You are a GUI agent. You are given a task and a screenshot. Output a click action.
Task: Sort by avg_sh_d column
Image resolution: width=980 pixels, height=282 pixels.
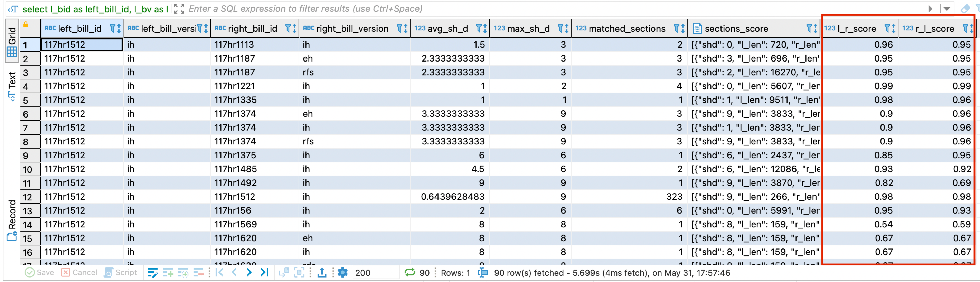point(485,29)
